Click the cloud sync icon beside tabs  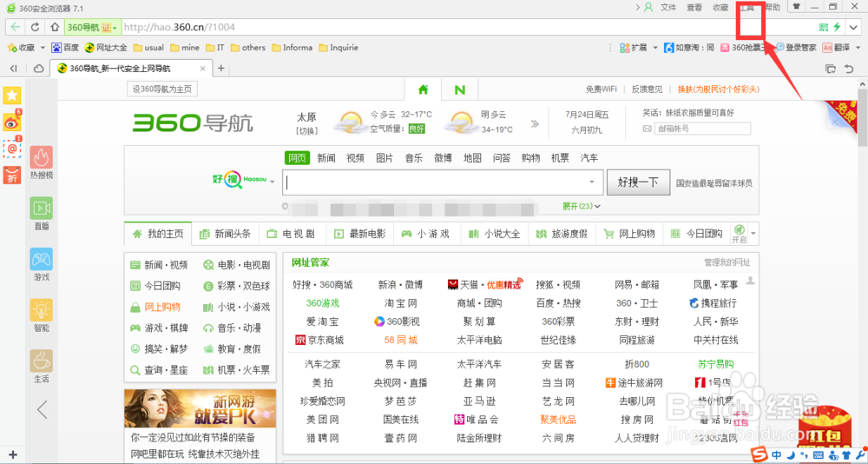pyautogui.click(x=39, y=69)
